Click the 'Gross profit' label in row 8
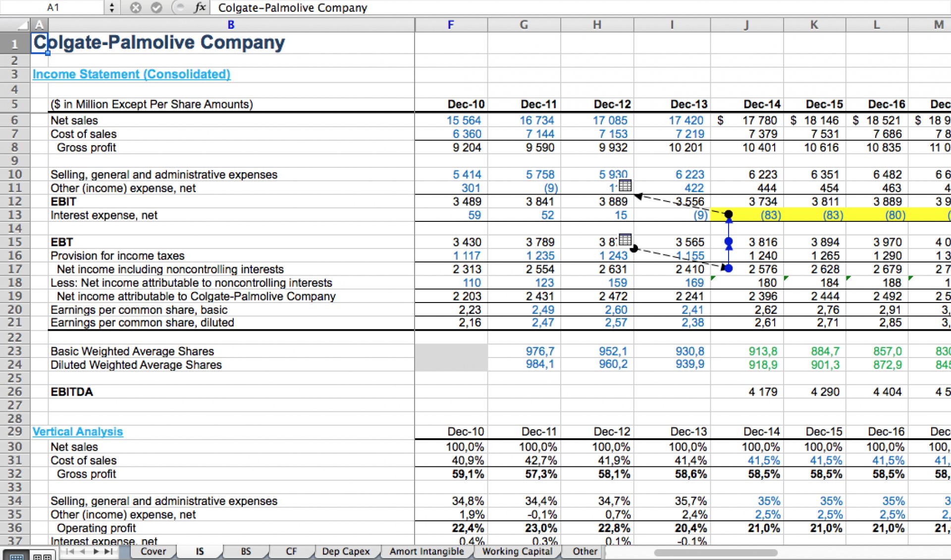Viewport: 951px width, 560px height. click(x=86, y=148)
